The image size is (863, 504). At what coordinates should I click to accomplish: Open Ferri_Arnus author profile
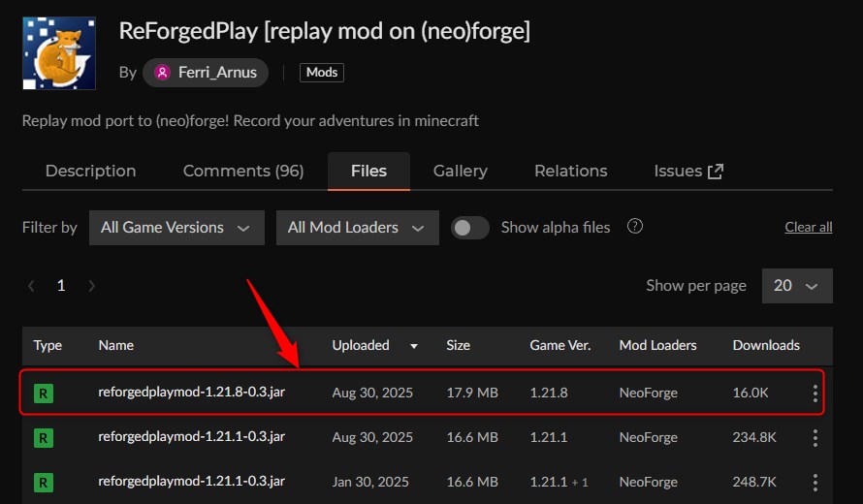click(206, 73)
